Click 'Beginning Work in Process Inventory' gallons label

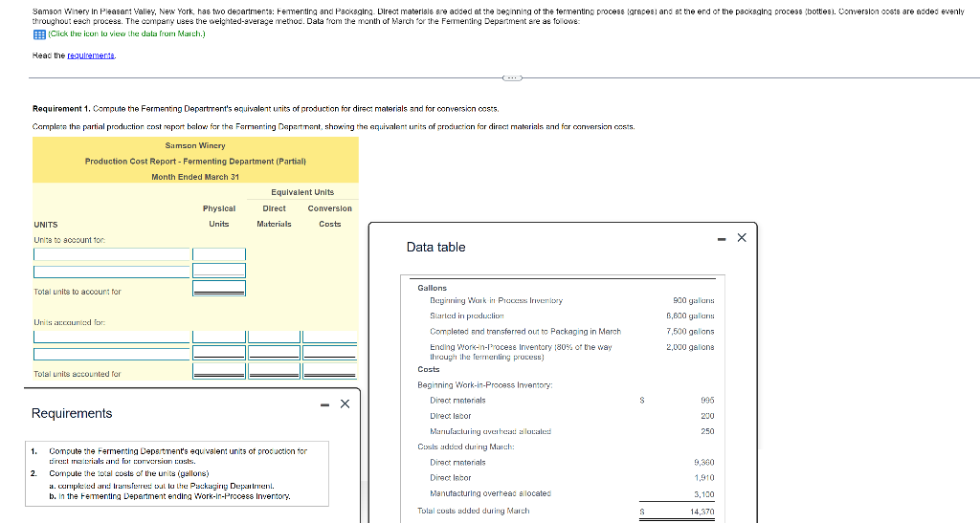click(x=496, y=301)
